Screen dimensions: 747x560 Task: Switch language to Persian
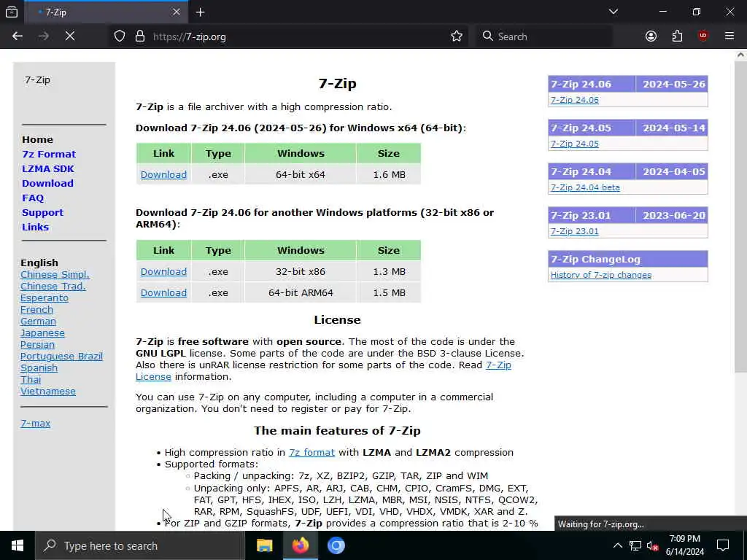[x=37, y=345]
